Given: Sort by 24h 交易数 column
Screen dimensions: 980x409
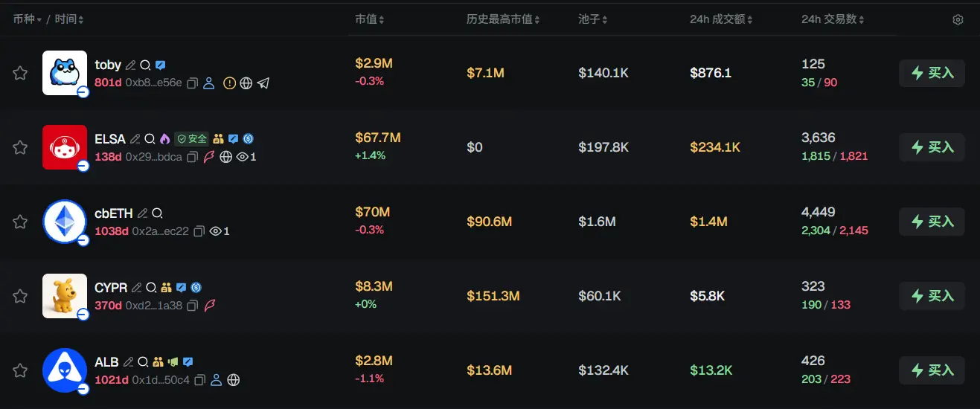Looking at the screenshot, I should [833, 19].
